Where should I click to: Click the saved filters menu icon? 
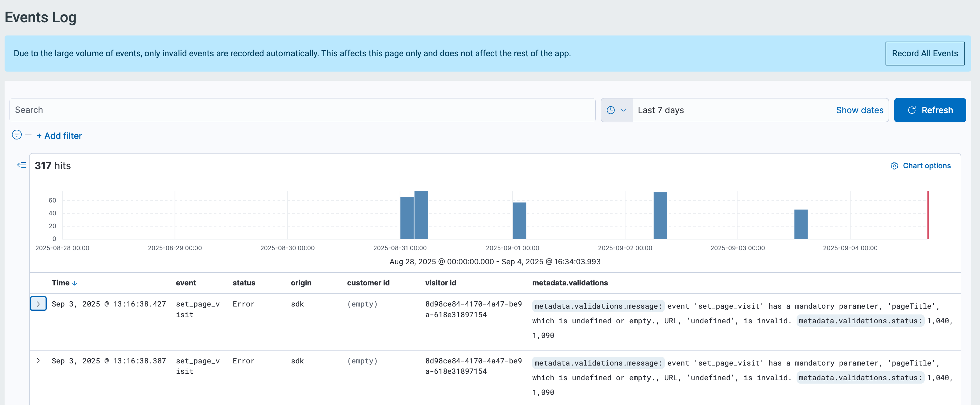(17, 135)
